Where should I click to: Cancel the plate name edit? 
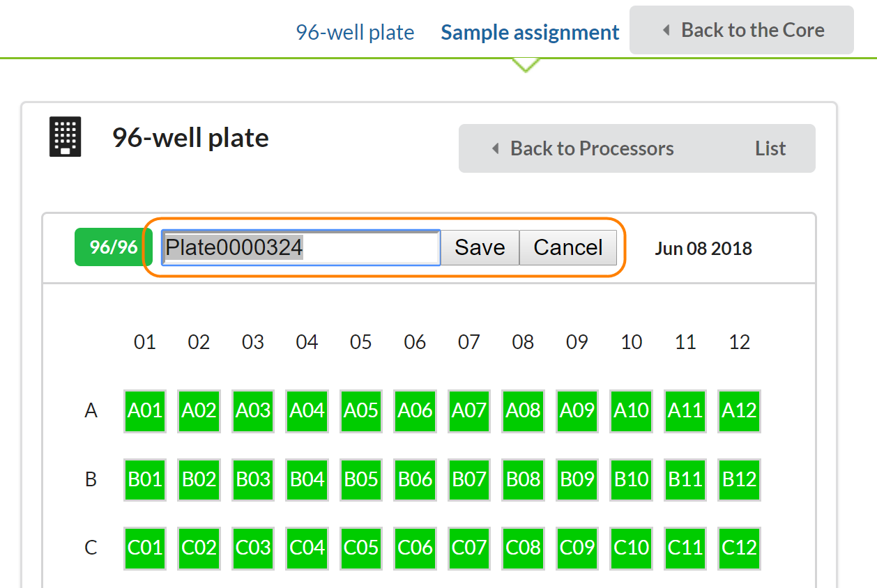pyautogui.click(x=568, y=248)
